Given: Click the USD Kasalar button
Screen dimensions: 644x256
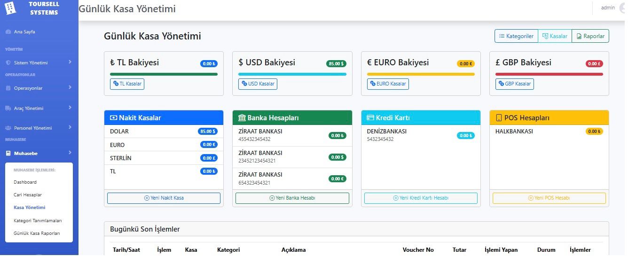Looking at the screenshot, I should click(258, 84).
